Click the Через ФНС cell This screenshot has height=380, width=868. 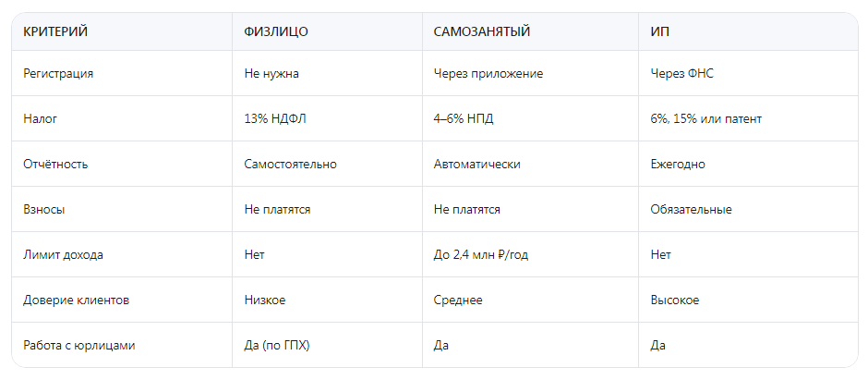pyautogui.click(x=682, y=74)
